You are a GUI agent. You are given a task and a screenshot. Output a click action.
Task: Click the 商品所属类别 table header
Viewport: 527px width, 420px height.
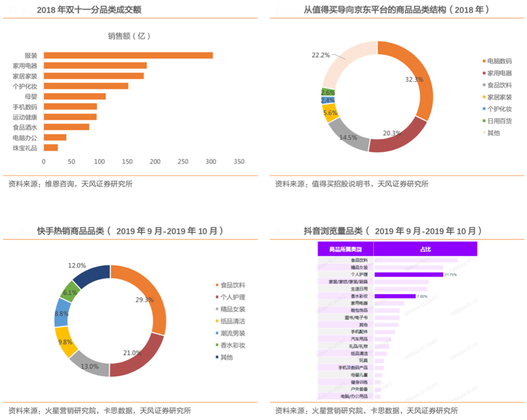pyautogui.click(x=345, y=249)
